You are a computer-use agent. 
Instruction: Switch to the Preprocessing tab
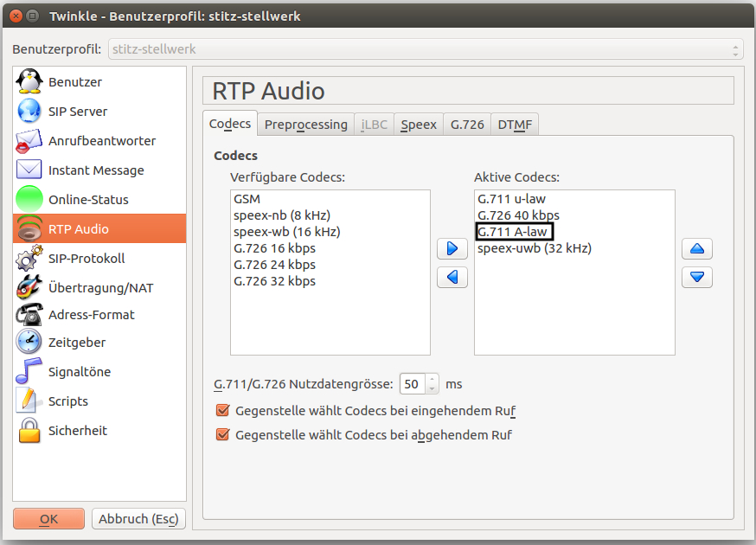[305, 125]
